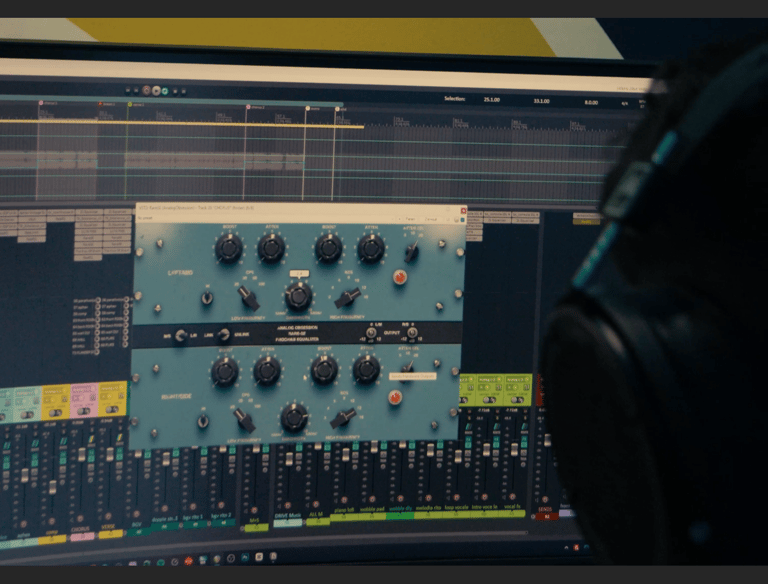Click the high ATTEN knob in the LEFT/MID section
Screen dimensions: 768x584
[371, 248]
